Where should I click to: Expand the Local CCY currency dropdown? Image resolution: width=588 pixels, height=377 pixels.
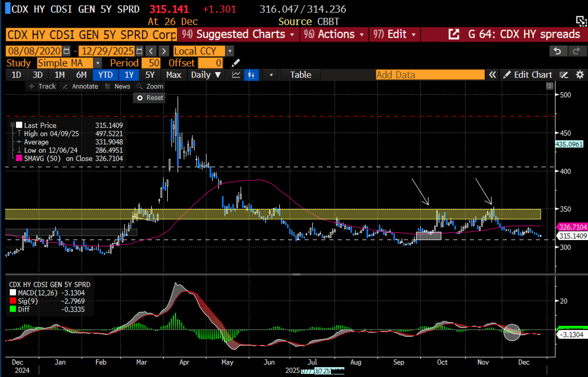coord(230,51)
